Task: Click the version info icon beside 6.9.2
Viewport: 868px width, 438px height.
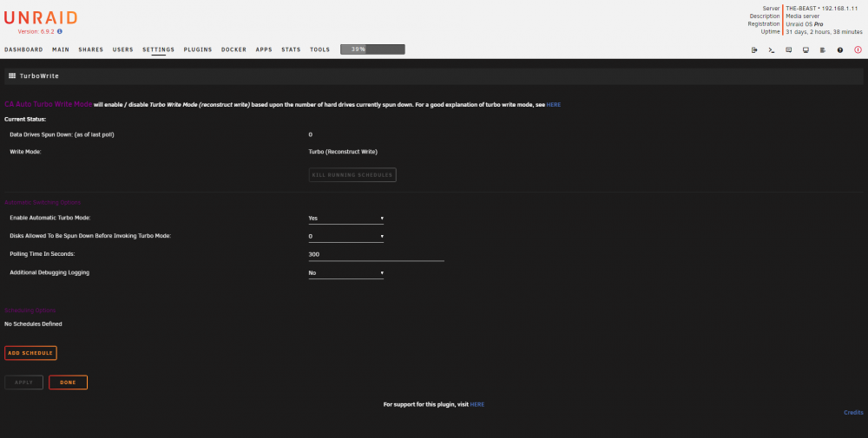Action: pos(60,31)
